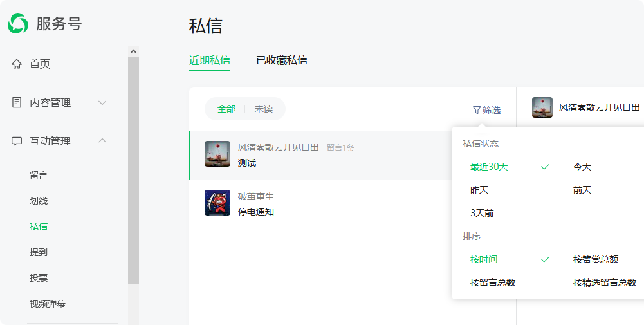Open 投票 in the sidebar
The image size is (644, 325).
click(x=39, y=278)
